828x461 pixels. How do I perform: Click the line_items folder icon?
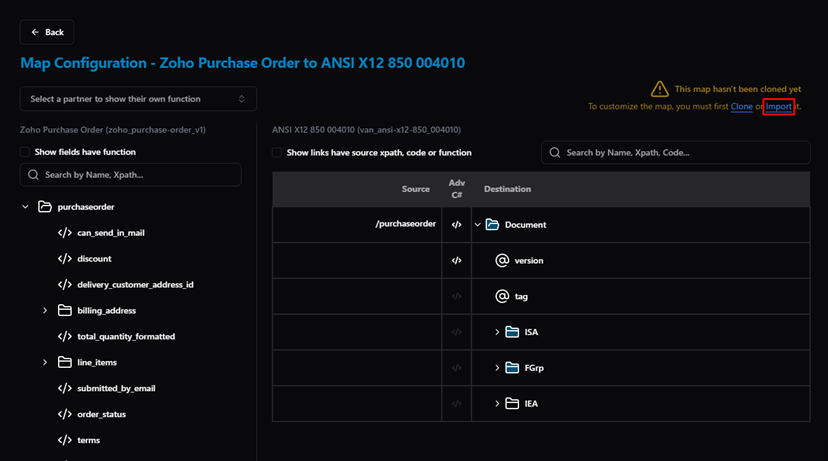point(64,362)
